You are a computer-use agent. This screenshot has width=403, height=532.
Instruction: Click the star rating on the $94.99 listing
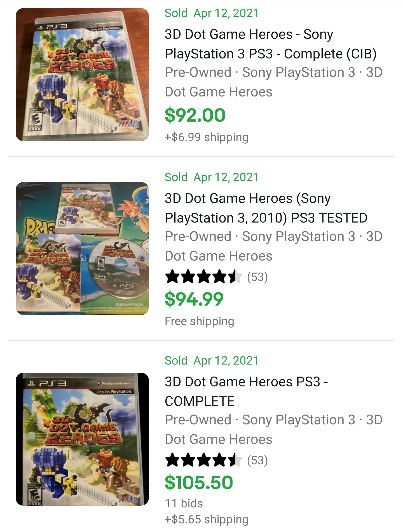(203, 277)
